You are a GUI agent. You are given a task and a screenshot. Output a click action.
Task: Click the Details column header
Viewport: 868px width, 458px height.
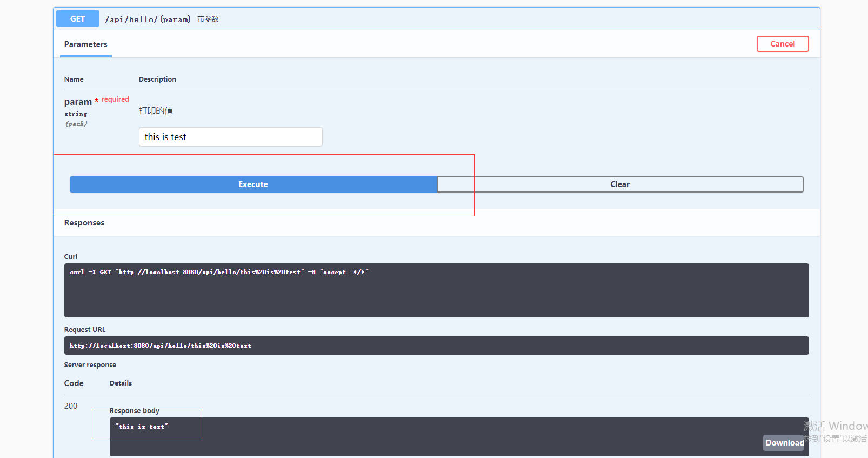[x=121, y=383]
